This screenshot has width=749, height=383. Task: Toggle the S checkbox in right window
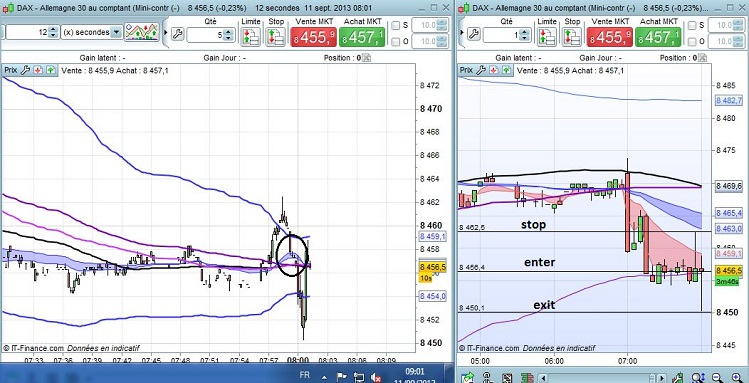[x=692, y=25]
